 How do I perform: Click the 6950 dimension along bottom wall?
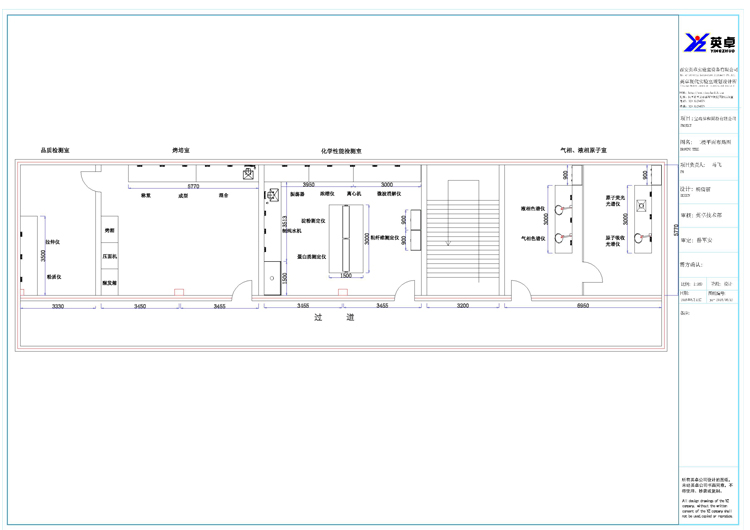[x=582, y=304]
